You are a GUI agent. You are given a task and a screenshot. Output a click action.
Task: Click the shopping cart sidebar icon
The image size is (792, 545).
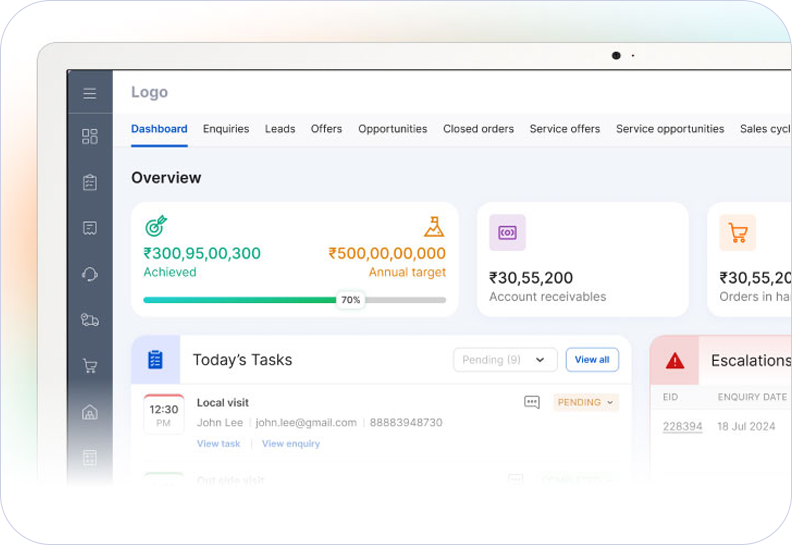point(90,366)
